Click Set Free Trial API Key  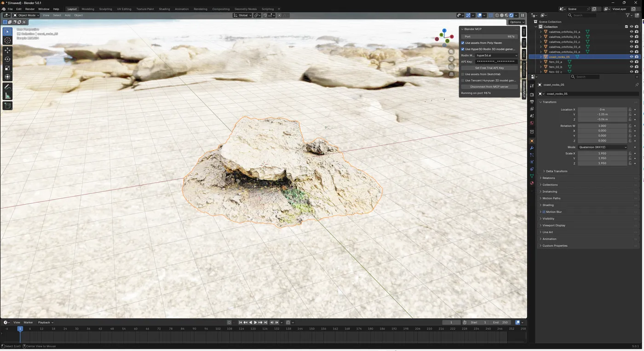pos(489,68)
